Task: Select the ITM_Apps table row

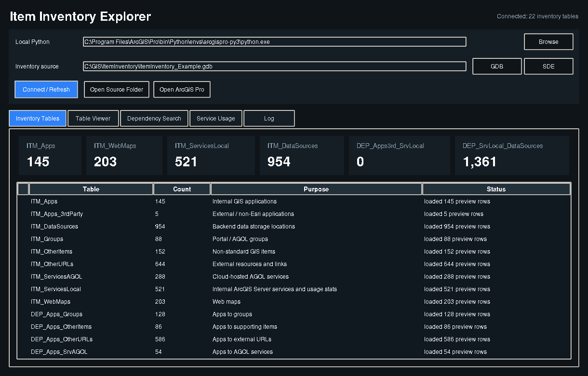Action: [x=294, y=201]
